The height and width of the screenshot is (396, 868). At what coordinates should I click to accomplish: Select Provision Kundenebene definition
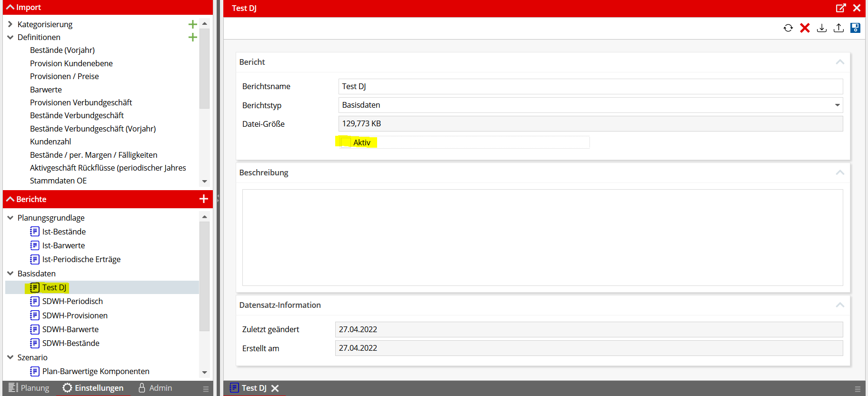tap(71, 63)
